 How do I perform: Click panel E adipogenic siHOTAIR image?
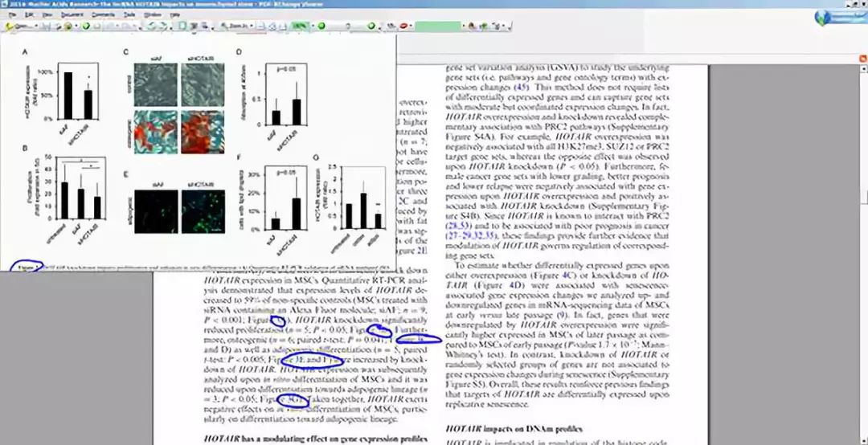click(x=203, y=211)
